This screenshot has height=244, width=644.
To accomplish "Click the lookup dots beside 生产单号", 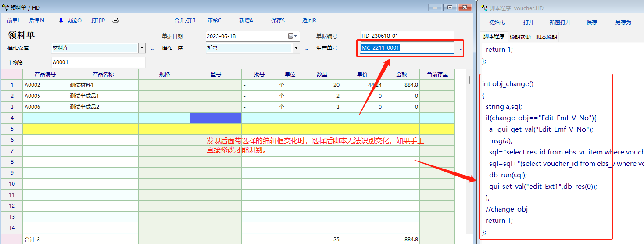I will pos(461,49).
